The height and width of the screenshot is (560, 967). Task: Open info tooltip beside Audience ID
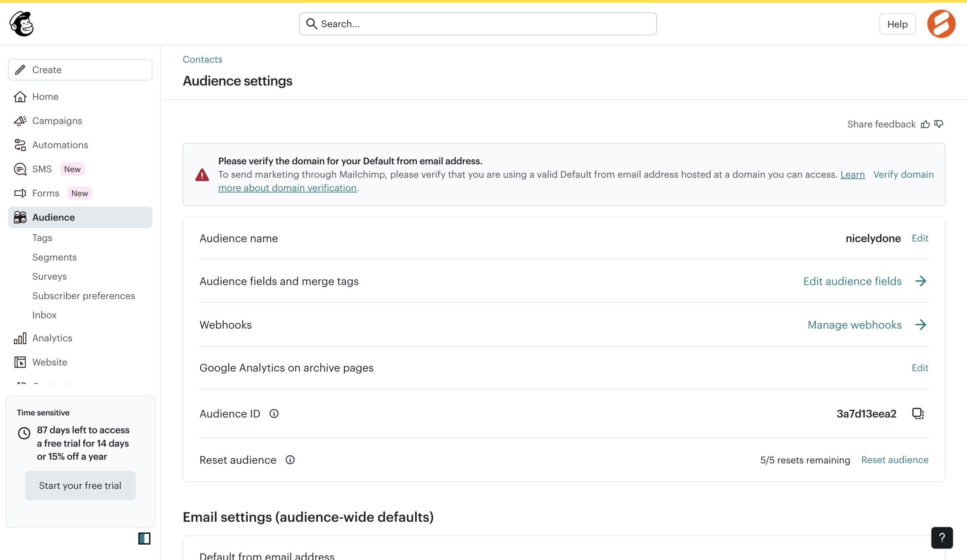(274, 413)
